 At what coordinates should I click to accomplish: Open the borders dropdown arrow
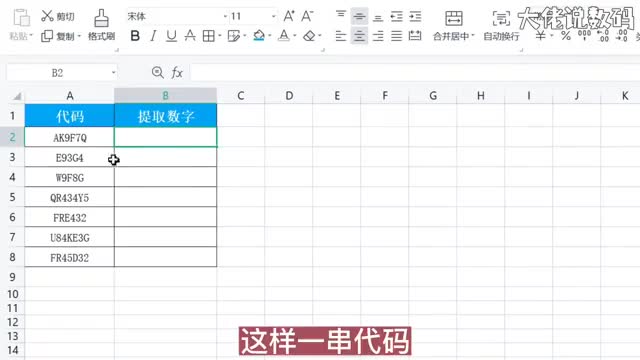tap(220, 36)
